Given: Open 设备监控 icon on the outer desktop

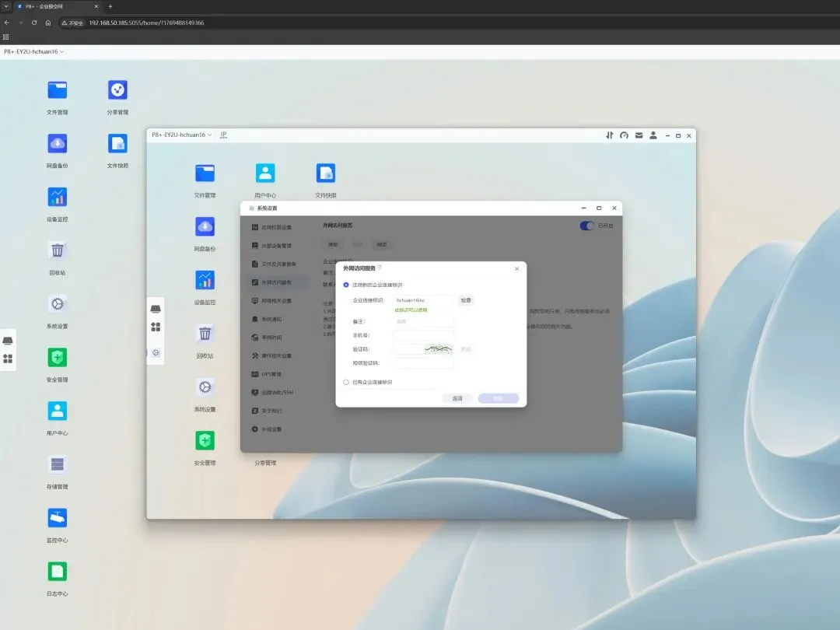Looking at the screenshot, I should point(58,197).
